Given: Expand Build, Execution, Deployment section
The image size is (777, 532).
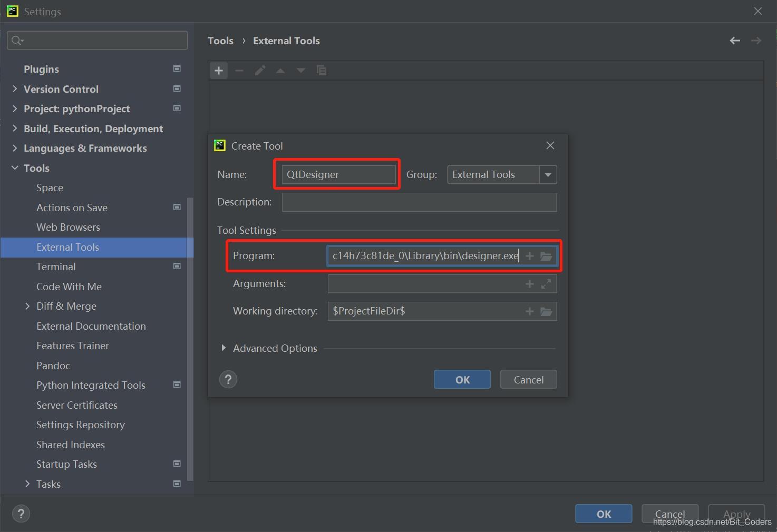Looking at the screenshot, I should coord(15,128).
